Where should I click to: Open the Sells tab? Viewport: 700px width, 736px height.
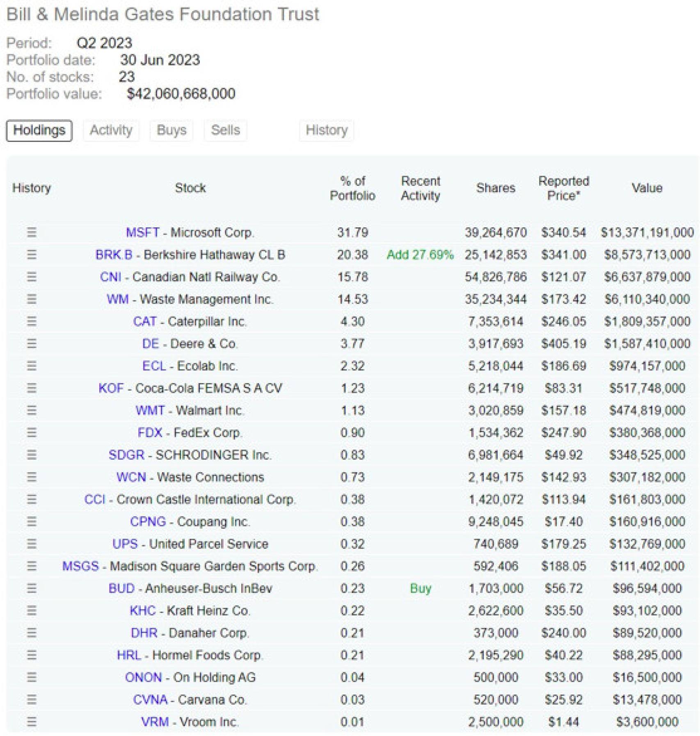coord(225,130)
